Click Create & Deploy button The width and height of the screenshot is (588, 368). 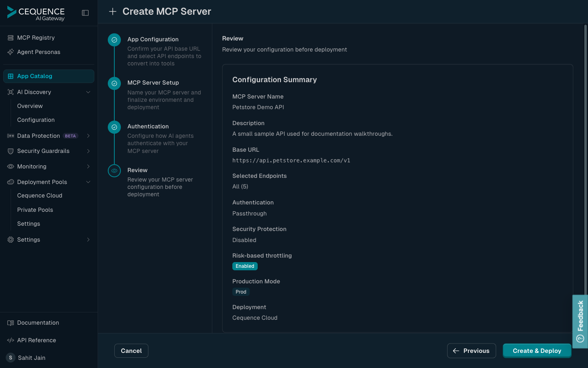coord(537,351)
